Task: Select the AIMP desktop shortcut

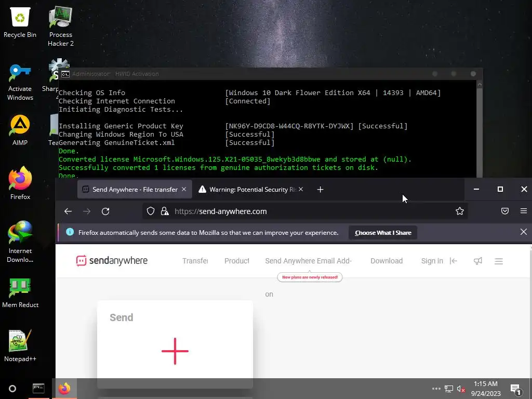Action: point(20,130)
